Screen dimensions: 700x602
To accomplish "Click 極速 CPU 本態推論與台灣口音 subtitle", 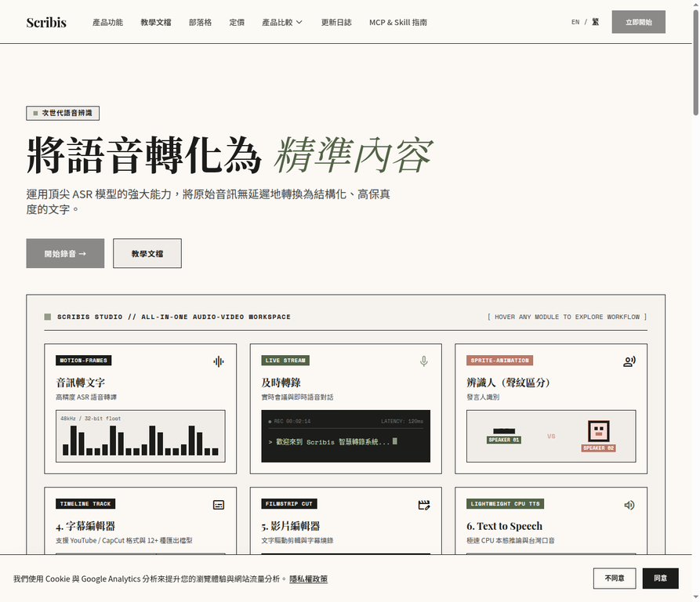I will [510, 540].
